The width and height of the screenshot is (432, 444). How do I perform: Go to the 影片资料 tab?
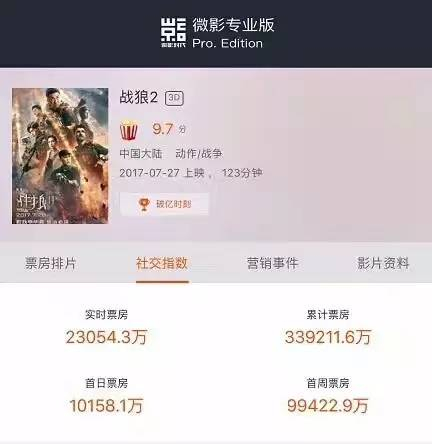383,263
